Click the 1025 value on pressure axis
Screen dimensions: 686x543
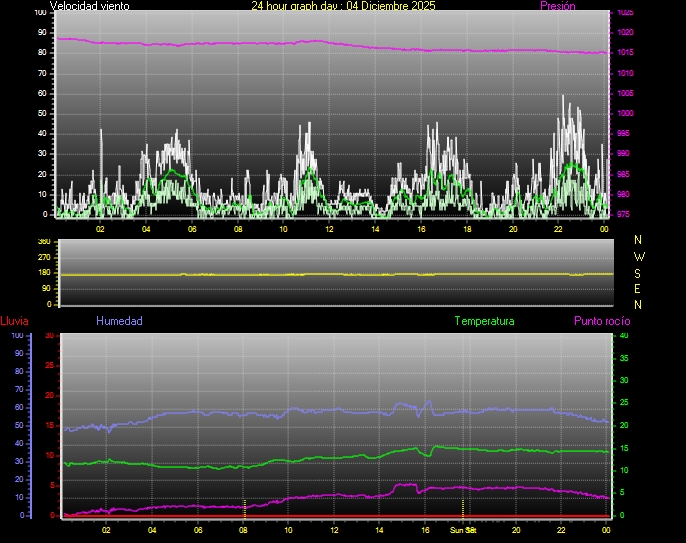(x=625, y=13)
